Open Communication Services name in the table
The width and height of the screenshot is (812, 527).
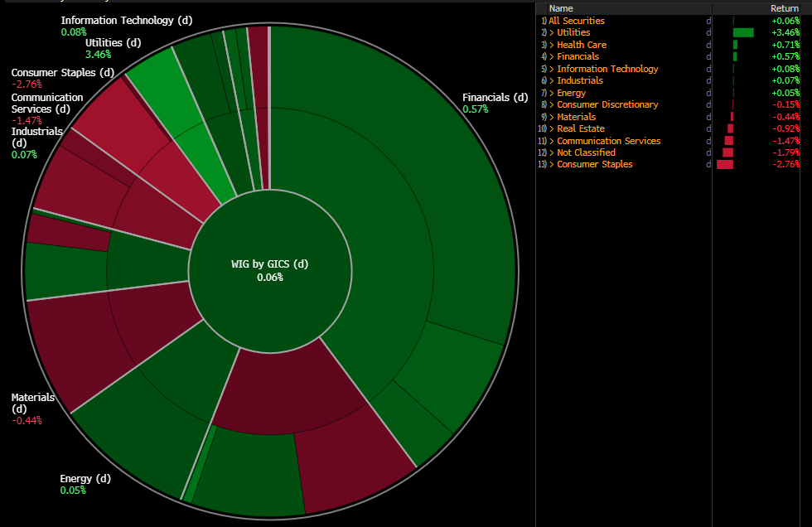(608, 141)
